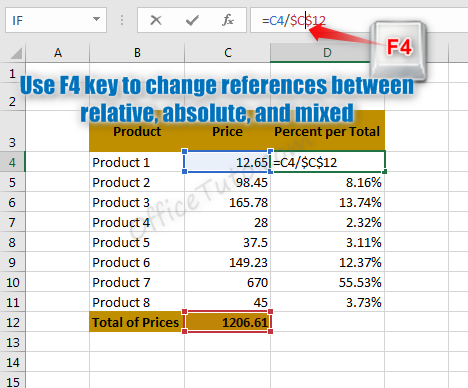Click price cell 149.23
Image resolution: width=468 pixels, height=388 pixels.
pos(227,262)
